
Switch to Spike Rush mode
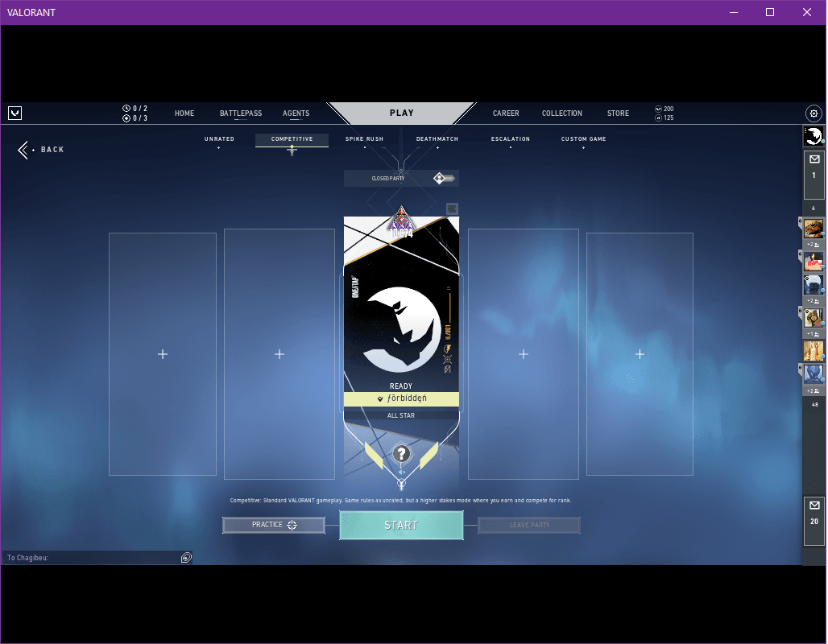364,139
